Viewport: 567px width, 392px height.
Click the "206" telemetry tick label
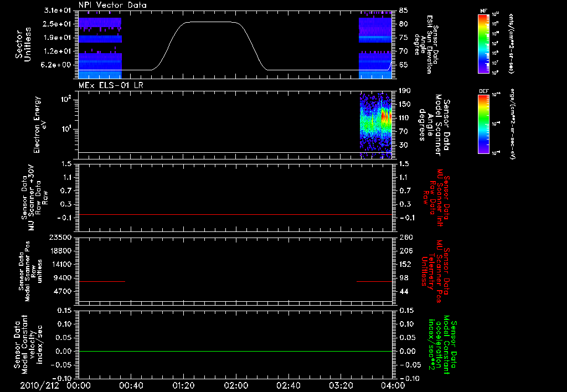[406, 251]
